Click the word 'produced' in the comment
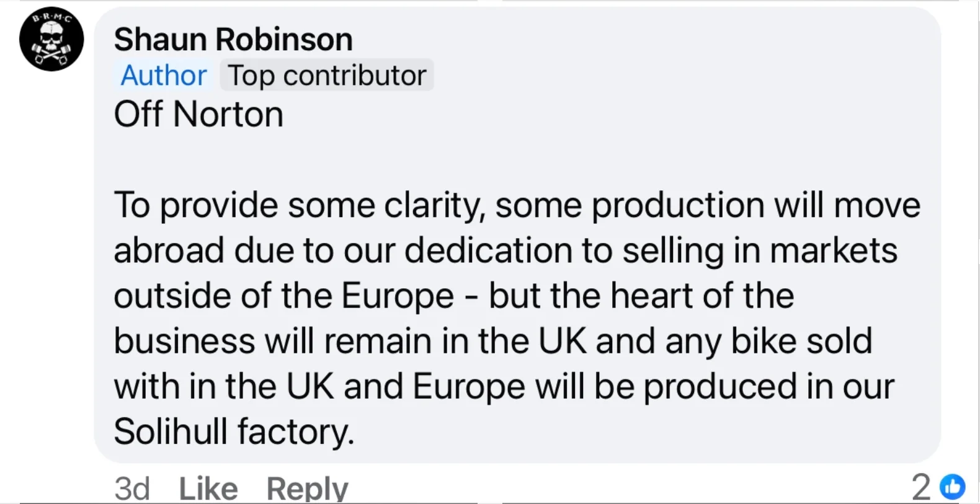 click(x=719, y=387)
